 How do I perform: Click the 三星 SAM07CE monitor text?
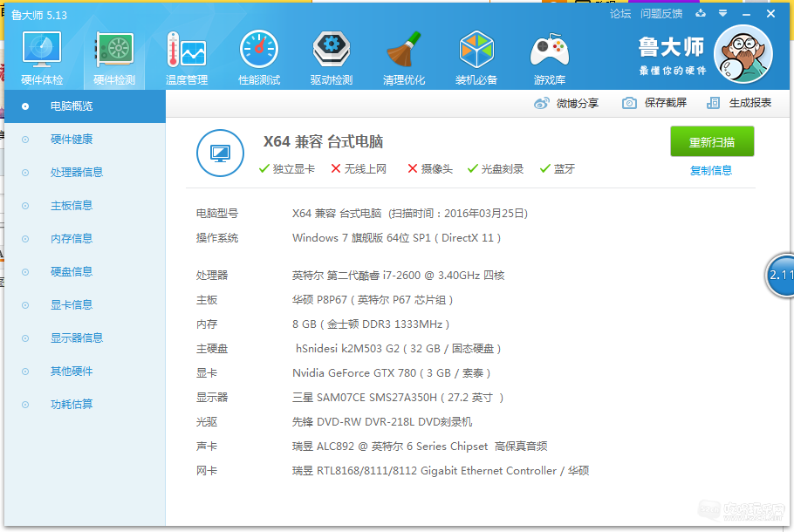[398, 398]
